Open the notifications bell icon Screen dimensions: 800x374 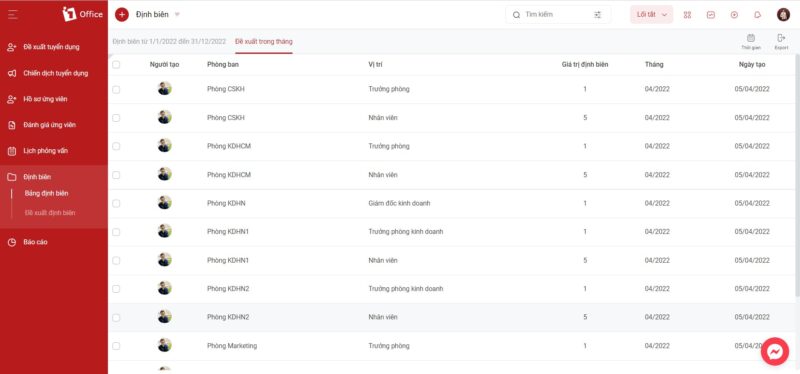758,15
